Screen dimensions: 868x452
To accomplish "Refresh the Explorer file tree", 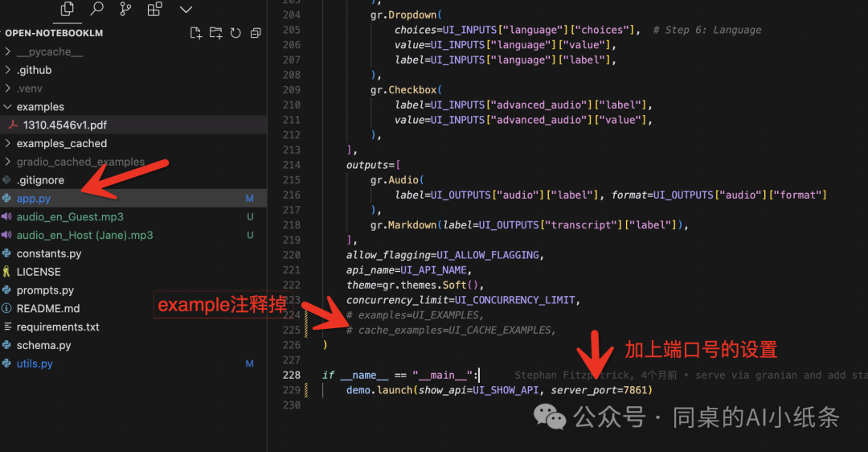I will [x=235, y=33].
